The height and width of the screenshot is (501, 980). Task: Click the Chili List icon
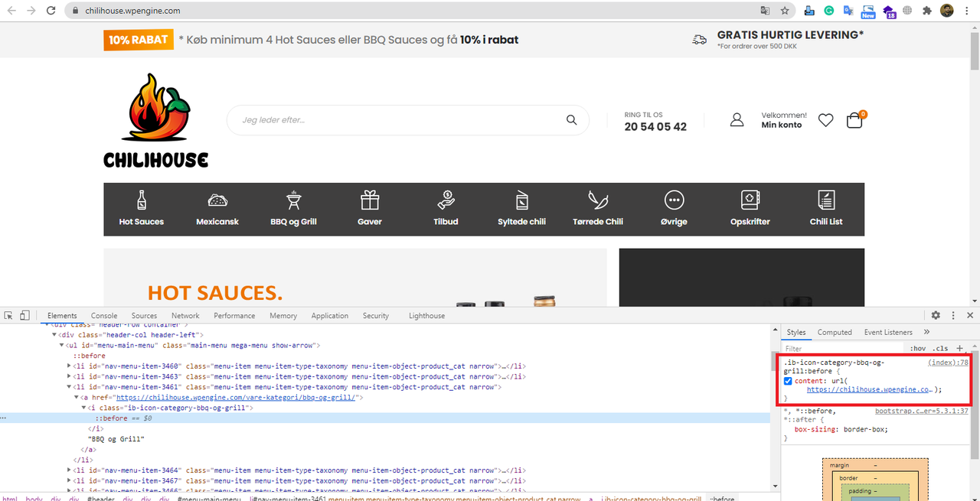coord(826,200)
